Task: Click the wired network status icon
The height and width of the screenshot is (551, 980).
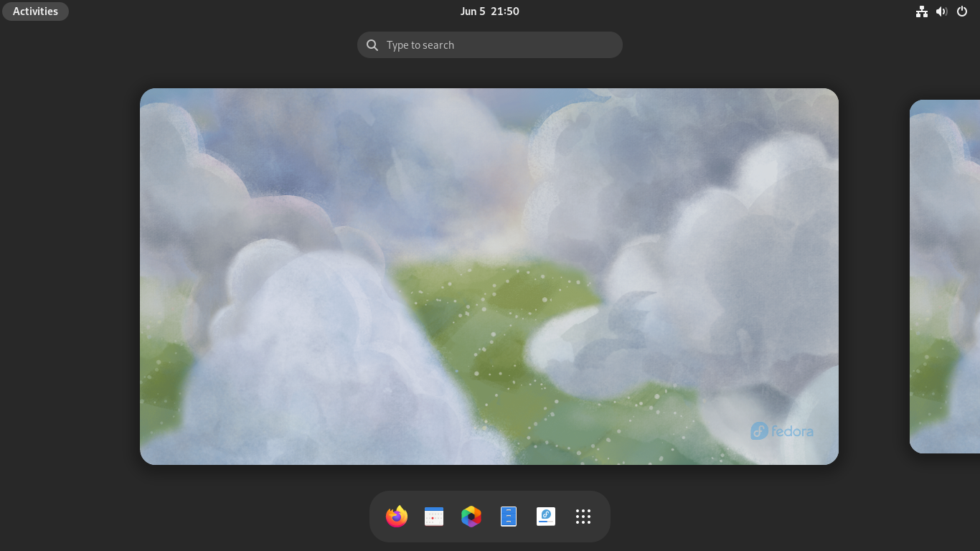Action: click(x=922, y=11)
